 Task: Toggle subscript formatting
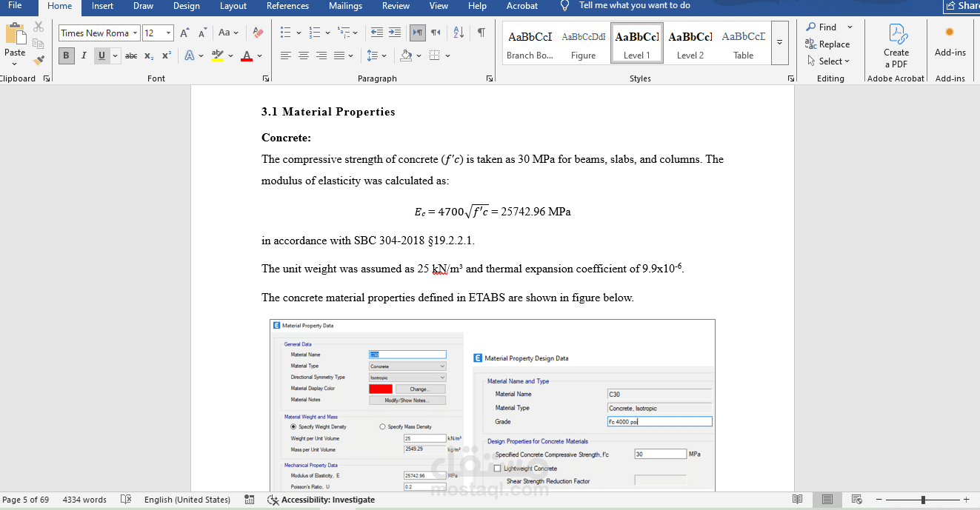pyautogui.click(x=149, y=56)
